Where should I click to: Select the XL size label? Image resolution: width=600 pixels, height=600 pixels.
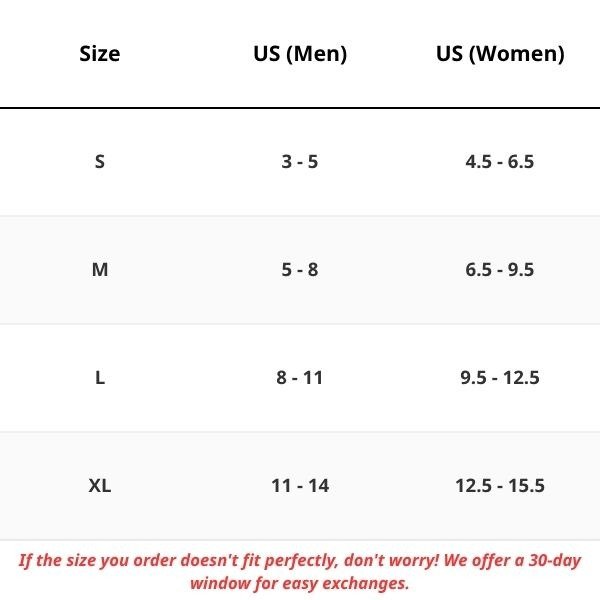point(99,486)
